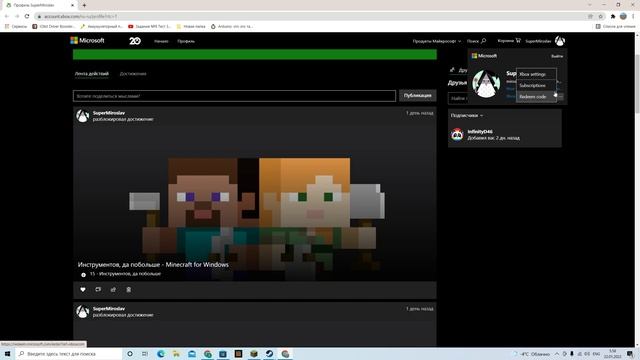
Task: Open the apps shortcut in bookmarks bar
Action: pos(16,26)
